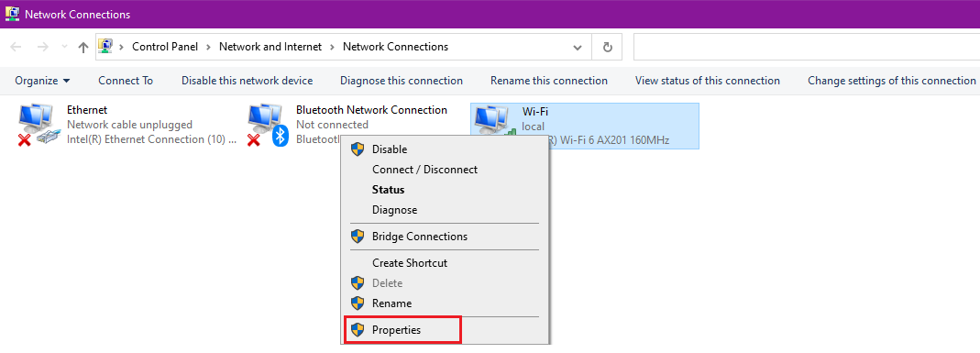
Task: Click Diagnose this connection
Action: click(402, 81)
